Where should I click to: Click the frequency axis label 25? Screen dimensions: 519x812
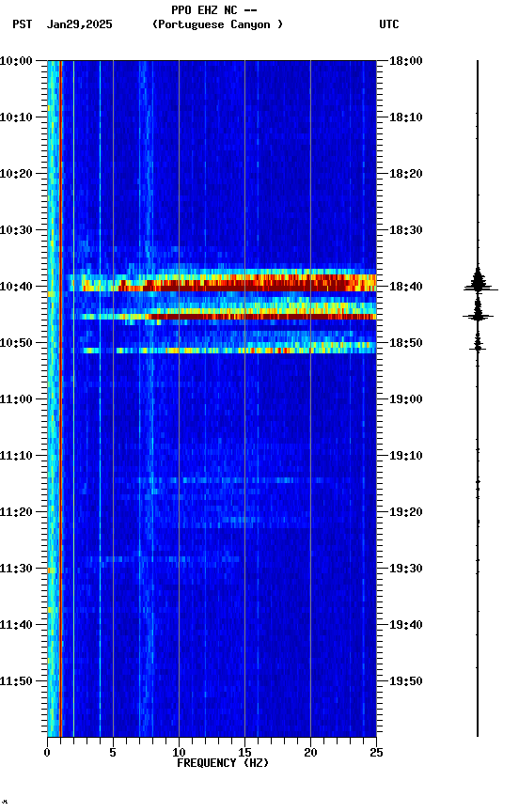tap(376, 753)
